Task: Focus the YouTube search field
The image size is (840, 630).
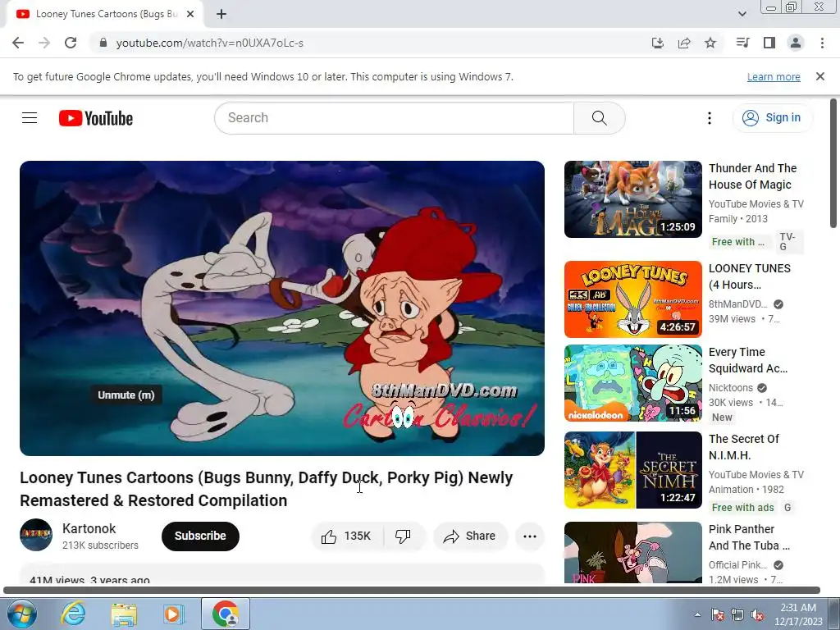Action: 394,118
